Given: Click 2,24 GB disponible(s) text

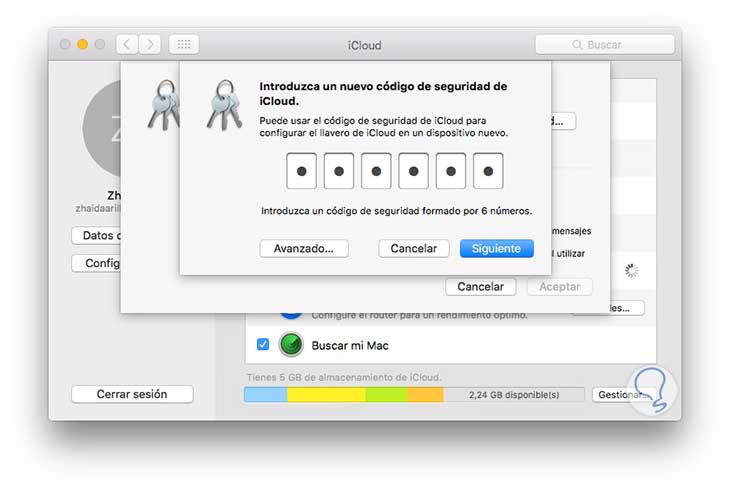Looking at the screenshot, I should click(x=514, y=395).
